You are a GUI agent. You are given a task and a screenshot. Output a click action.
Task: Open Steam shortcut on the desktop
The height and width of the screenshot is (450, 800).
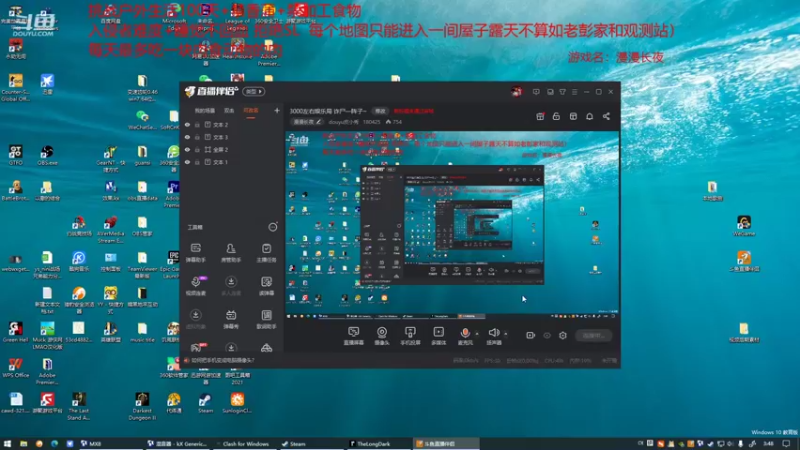tap(205, 403)
